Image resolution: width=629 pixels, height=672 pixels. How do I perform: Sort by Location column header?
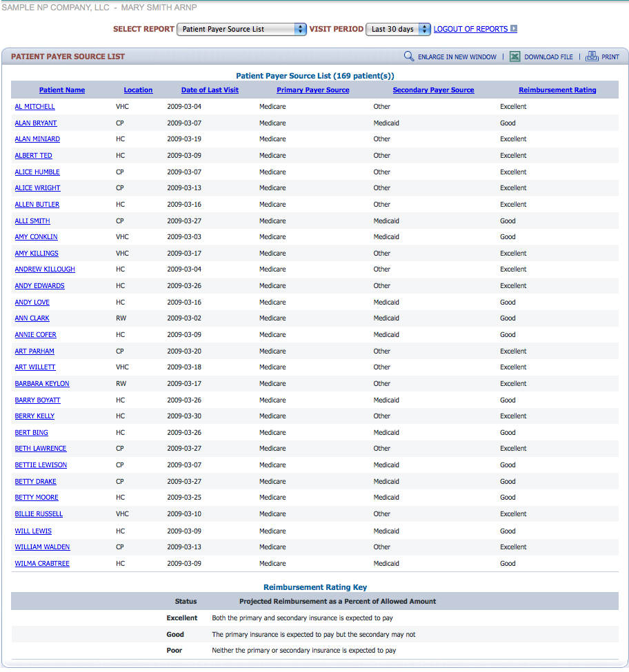coord(138,90)
